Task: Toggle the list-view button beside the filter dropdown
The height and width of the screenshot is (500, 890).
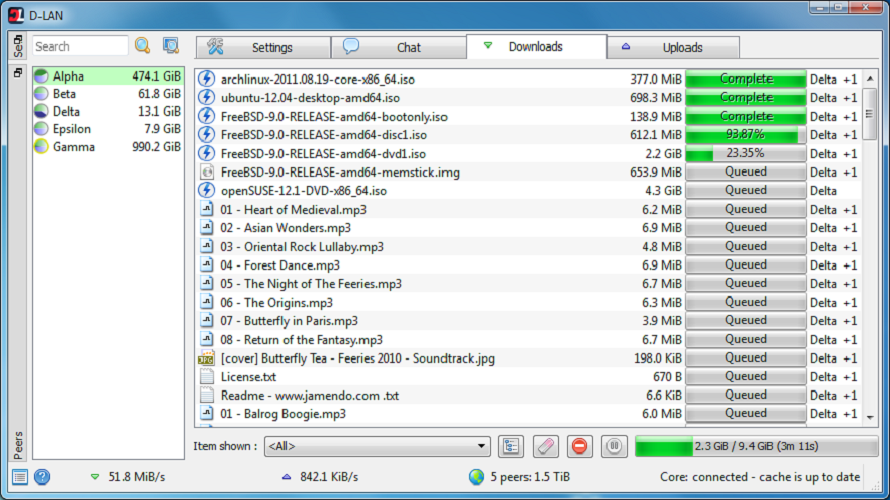Action: pos(511,446)
